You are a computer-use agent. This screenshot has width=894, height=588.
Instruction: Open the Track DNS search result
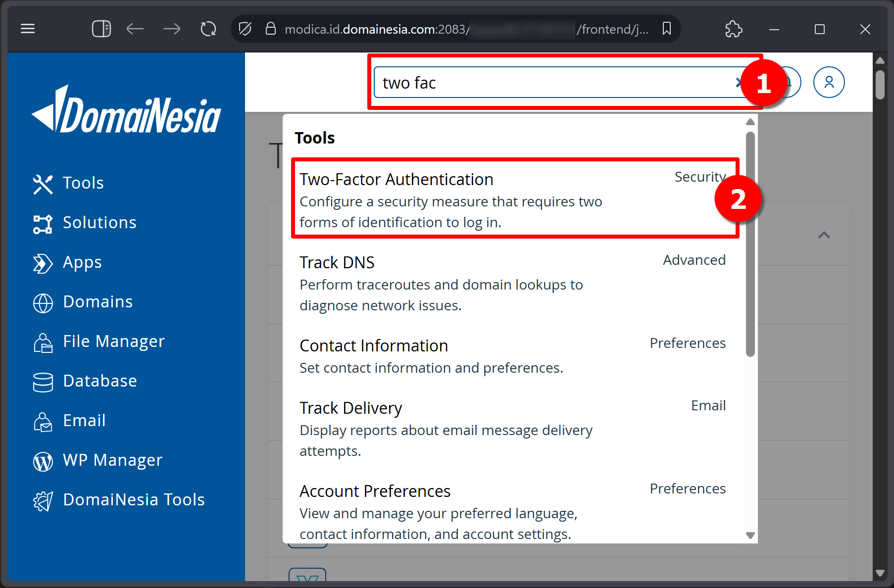pos(513,283)
